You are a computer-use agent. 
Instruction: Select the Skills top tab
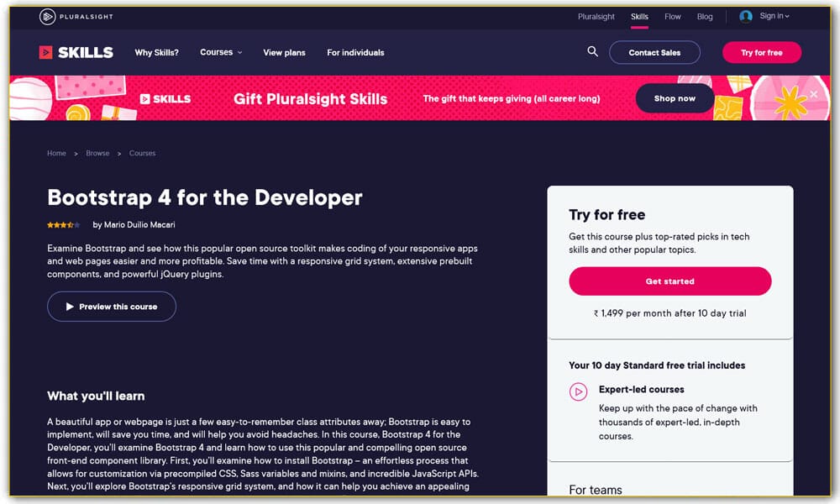[x=639, y=17]
